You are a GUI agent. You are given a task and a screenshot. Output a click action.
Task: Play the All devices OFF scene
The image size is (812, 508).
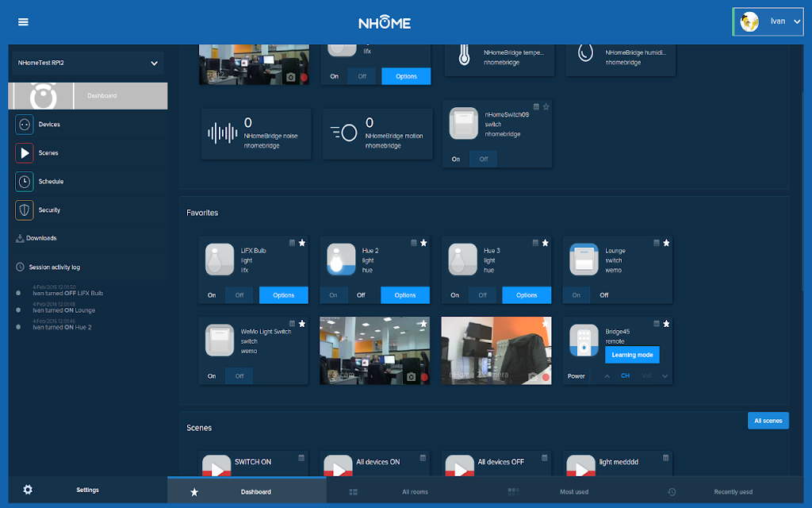460,465
